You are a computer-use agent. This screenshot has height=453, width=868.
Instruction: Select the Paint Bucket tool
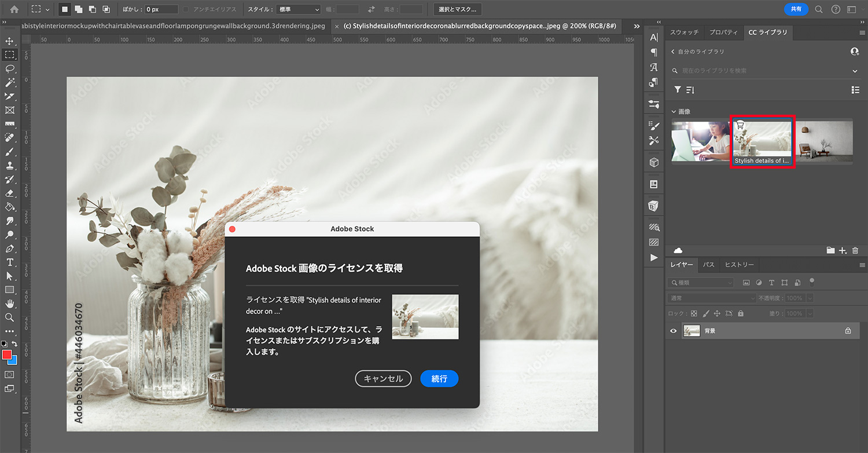click(9, 207)
